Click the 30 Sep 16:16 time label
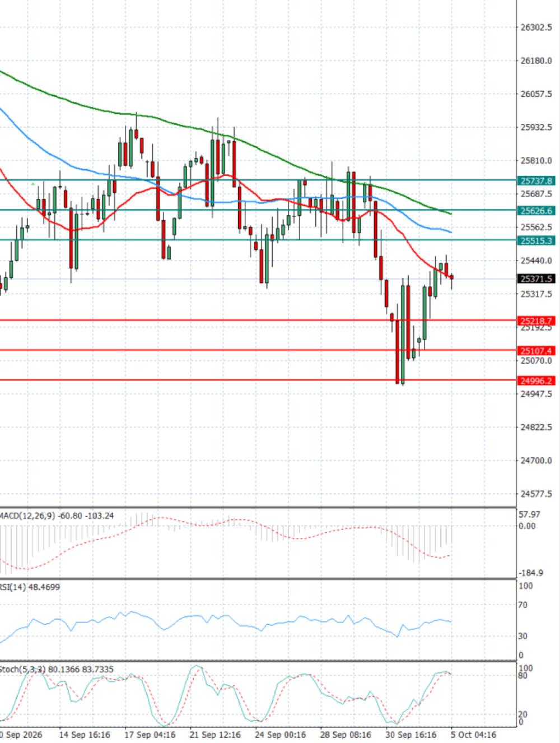 [411, 735]
